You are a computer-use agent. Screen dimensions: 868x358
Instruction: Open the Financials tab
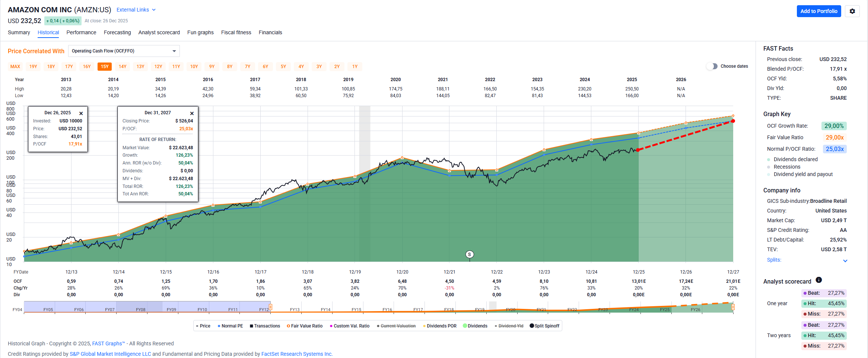[x=270, y=32]
